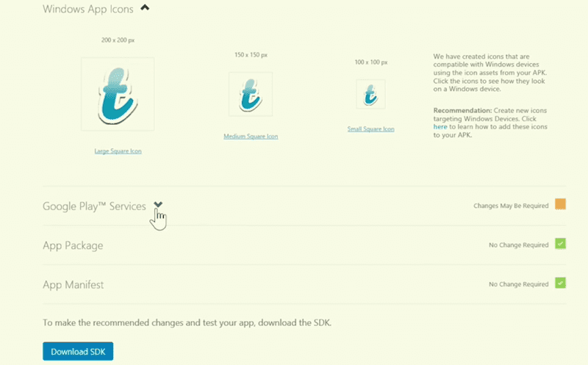Collapse the Windows App Icons section
This screenshot has height=365, width=588.
(x=145, y=7)
